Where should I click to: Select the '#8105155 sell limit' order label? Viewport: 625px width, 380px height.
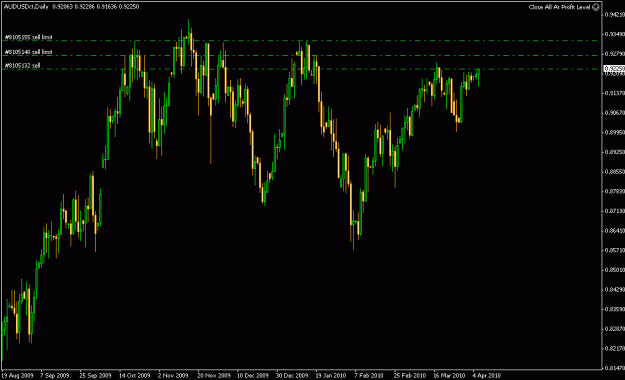[28, 37]
